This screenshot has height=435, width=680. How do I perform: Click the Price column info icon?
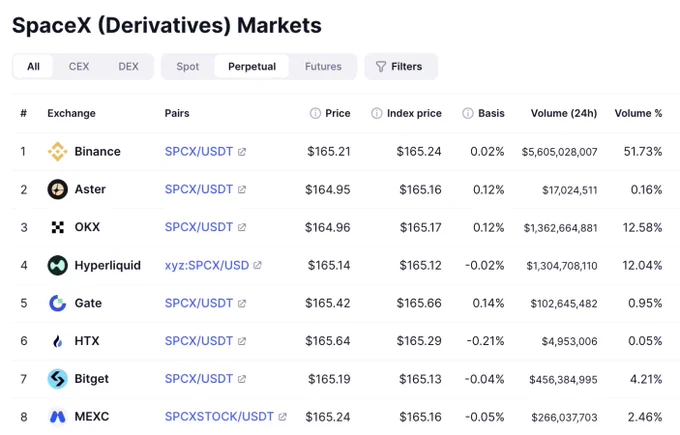(315, 113)
